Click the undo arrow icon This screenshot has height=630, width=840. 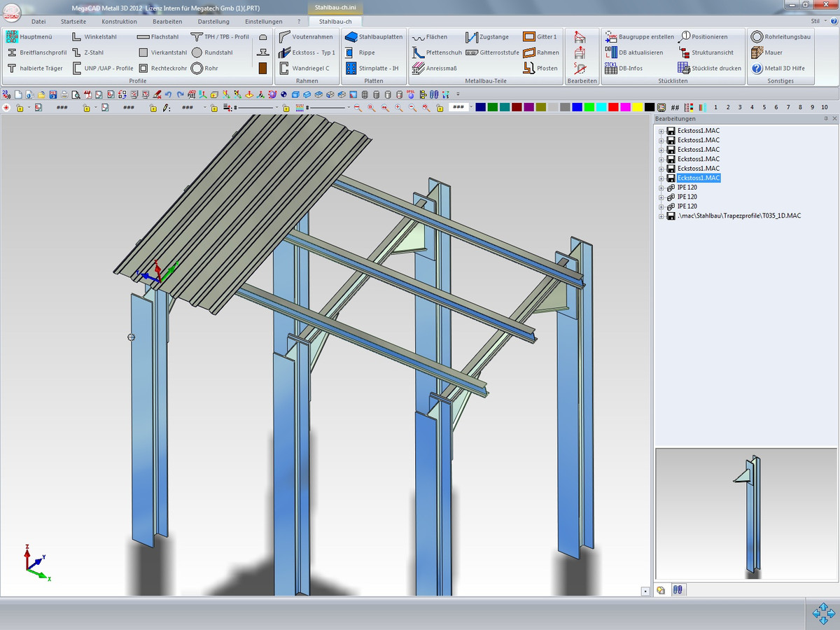169,94
